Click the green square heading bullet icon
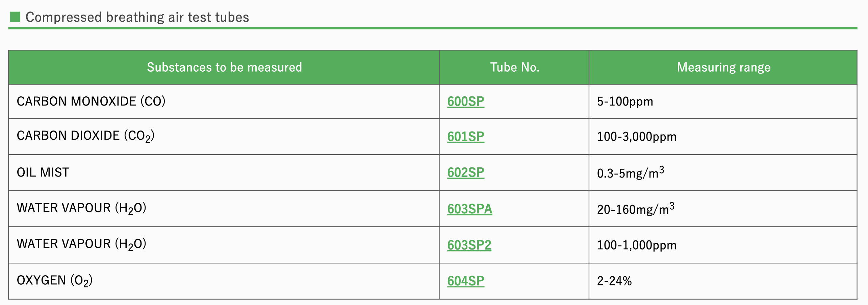The height and width of the screenshot is (305, 868). [15, 17]
